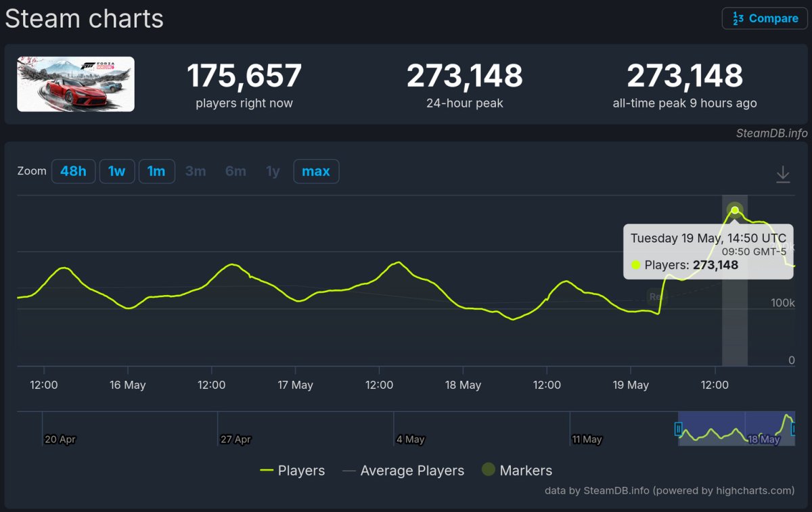Open SteamDB.info highcharts credit link
The width and height of the screenshot is (812, 512).
tap(670, 490)
